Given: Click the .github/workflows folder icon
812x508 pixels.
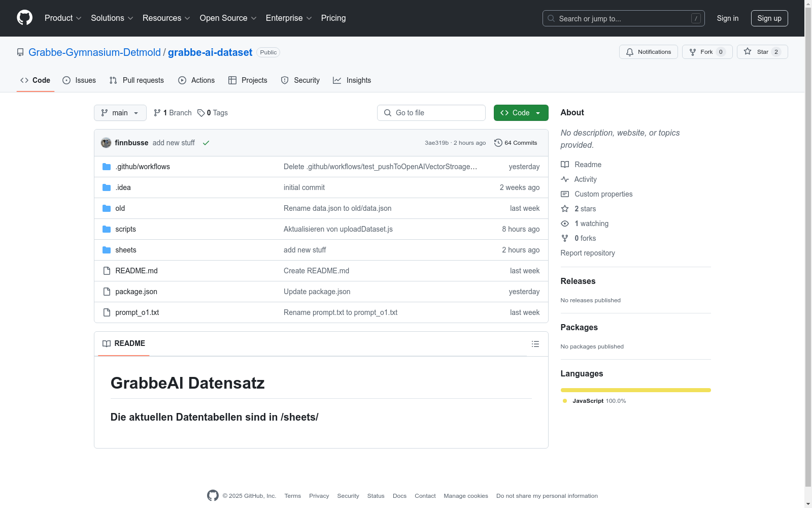Looking at the screenshot, I should 107,167.
